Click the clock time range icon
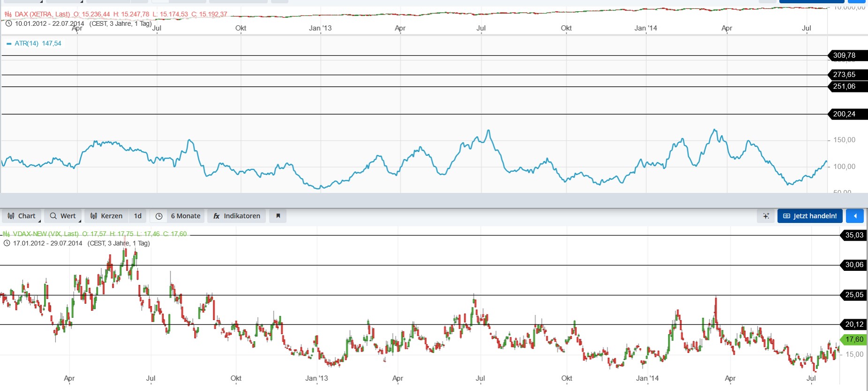This screenshot has height=391, width=868. (x=159, y=216)
